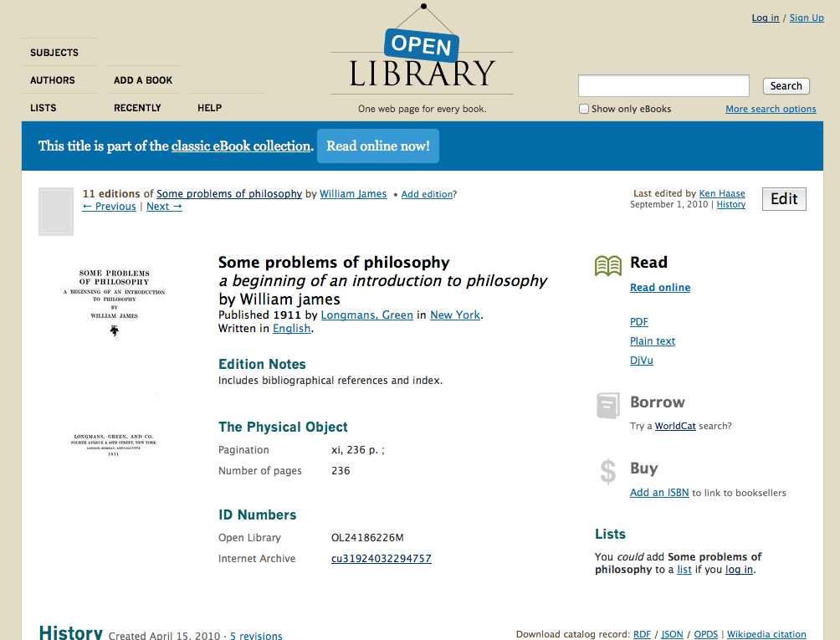The image size is (840, 640).
Task: Select the Open Library ID OL24186226M
Action: [367, 538]
